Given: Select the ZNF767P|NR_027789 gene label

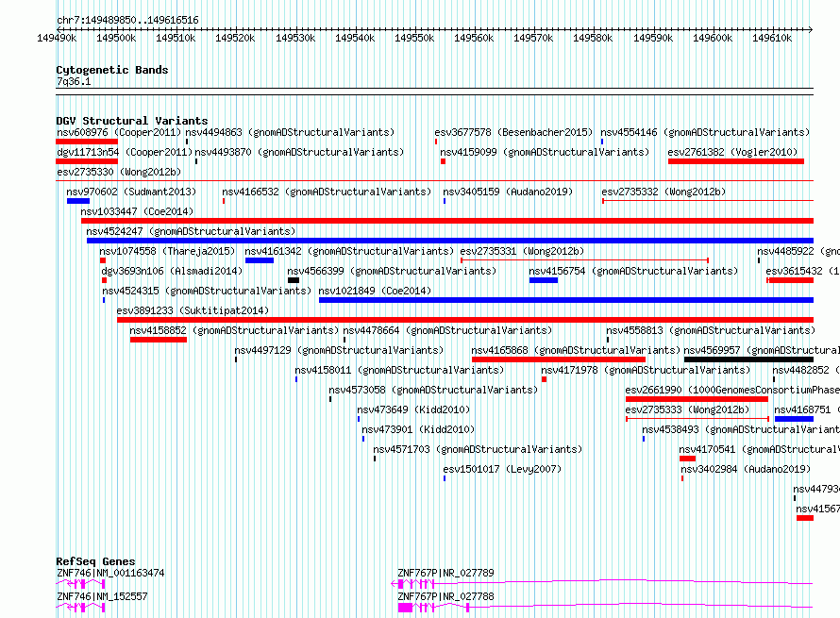Looking at the screenshot, I should [445, 573].
